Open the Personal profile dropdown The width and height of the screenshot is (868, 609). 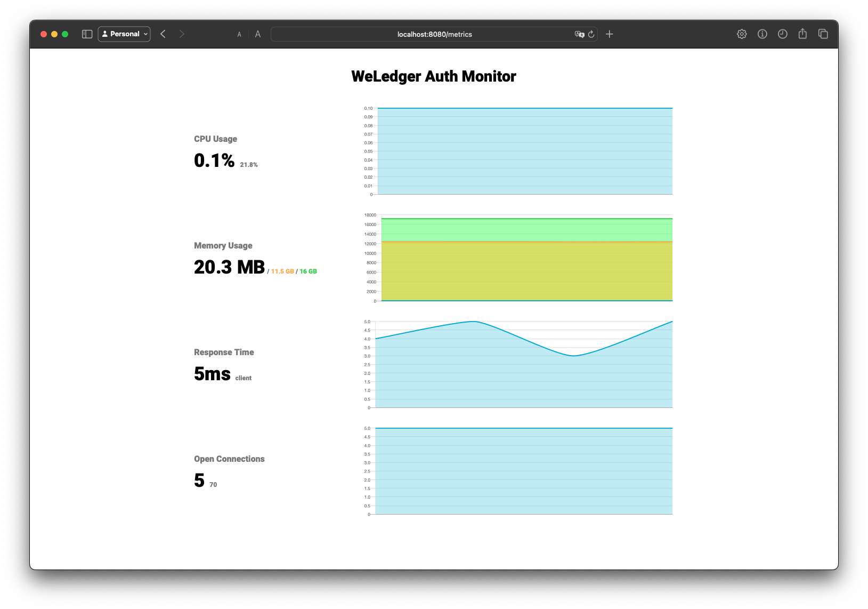point(124,34)
